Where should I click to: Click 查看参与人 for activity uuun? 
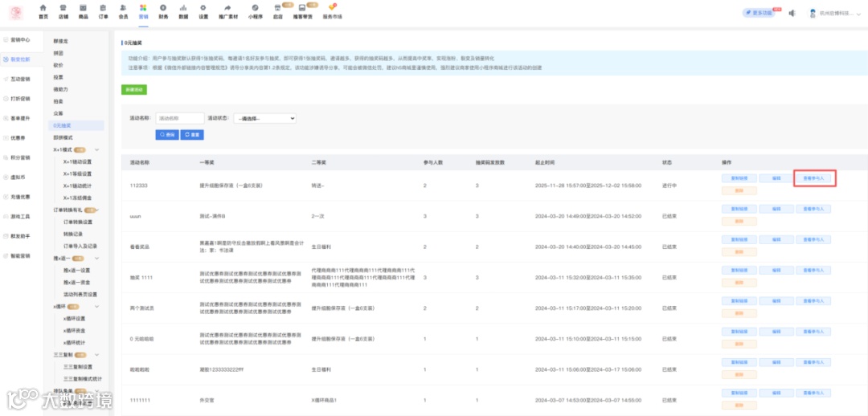813,209
